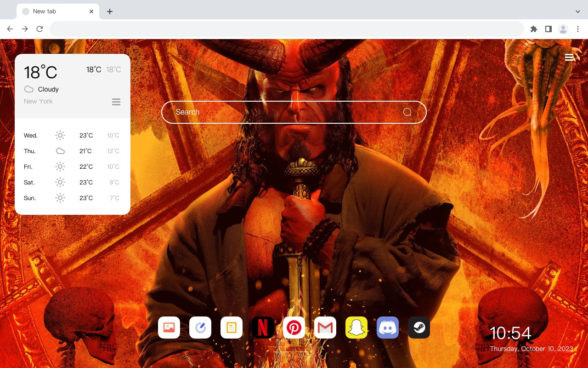Open the Discord shortcut

tap(388, 328)
